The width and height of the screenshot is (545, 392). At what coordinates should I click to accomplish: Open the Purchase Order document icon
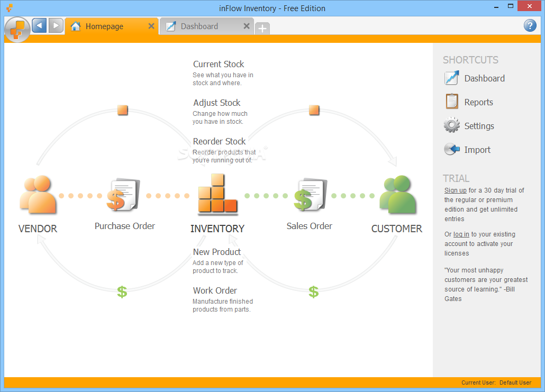coord(123,195)
